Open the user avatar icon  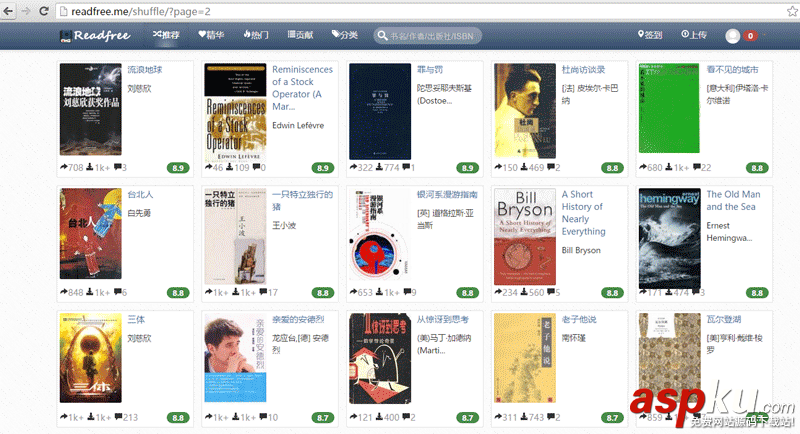point(733,36)
